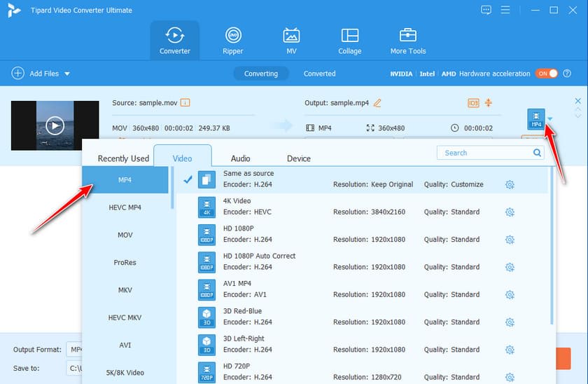588x384 pixels.
Task: Click 'Resolution: 3840x2160' text
Action: 369,212
